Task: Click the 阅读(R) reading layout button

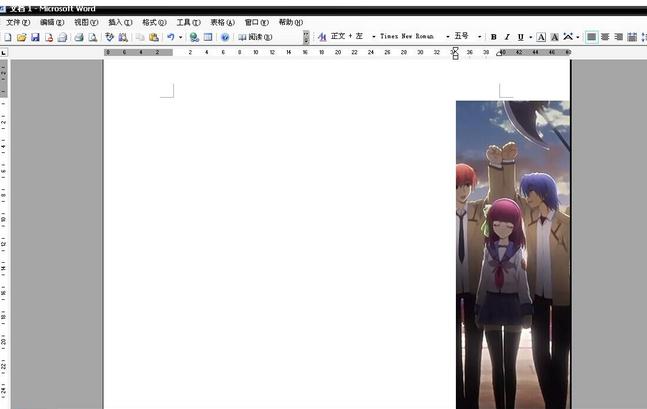Action: 255,38
